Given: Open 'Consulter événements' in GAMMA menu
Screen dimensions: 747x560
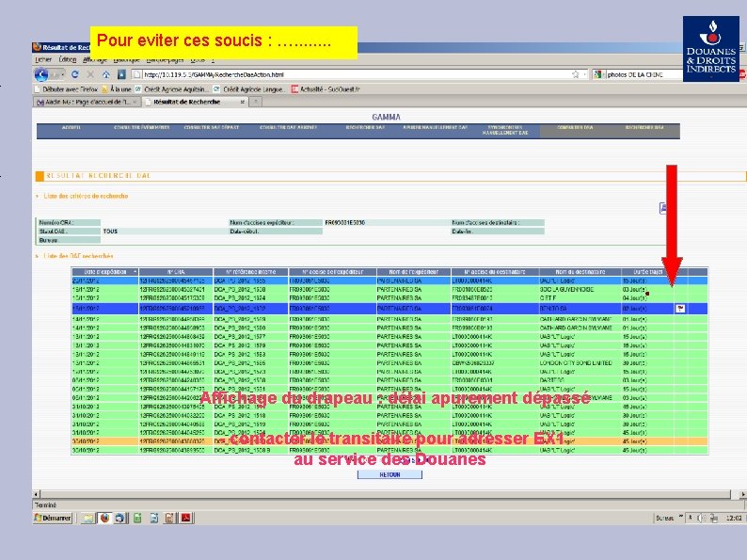Looking at the screenshot, I should coord(141,128).
